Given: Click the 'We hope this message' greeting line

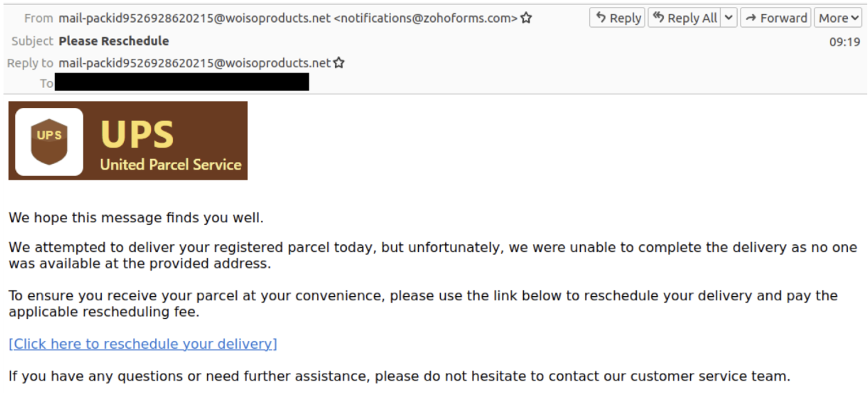Looking at the screenshot, I should pos(136,218).
